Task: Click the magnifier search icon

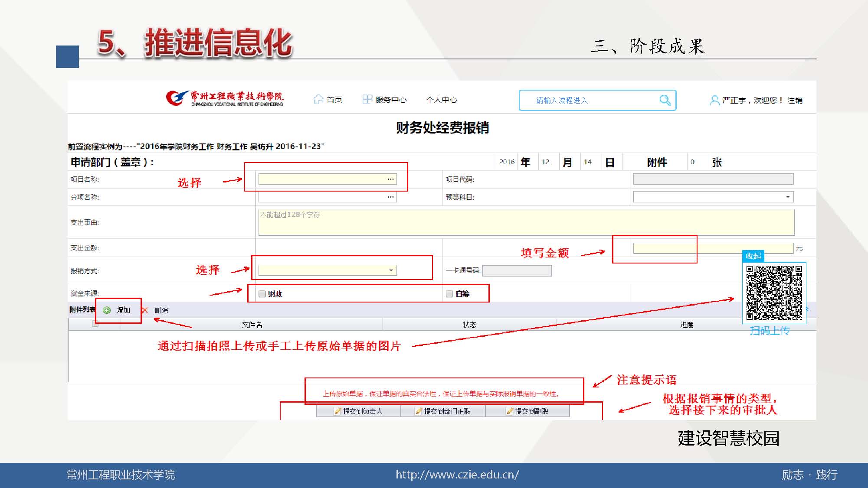Action: [665, 100]
